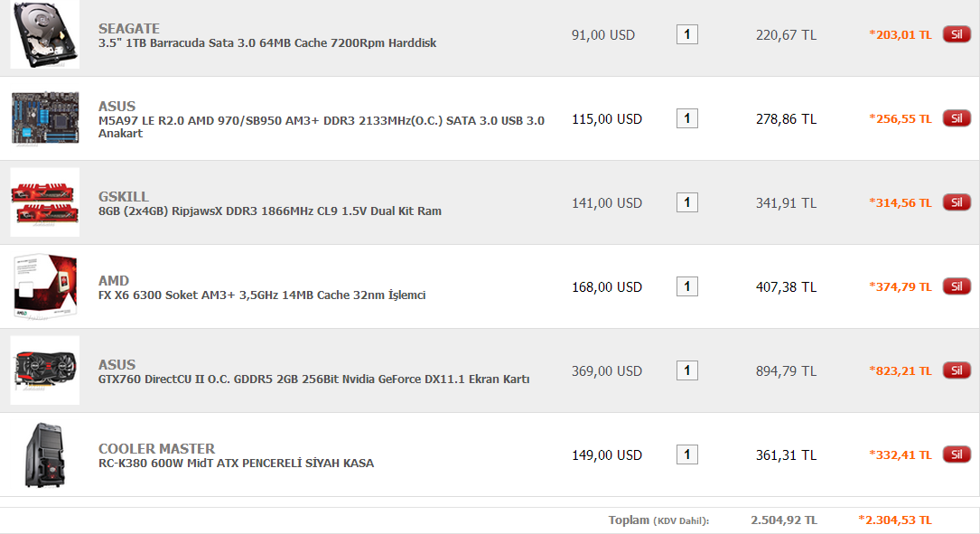Remove Cooler Master RC-K380 case with Sil
The height and width of the screenshot is (534, 980).
pyautogui.click(x=957, y=454)
